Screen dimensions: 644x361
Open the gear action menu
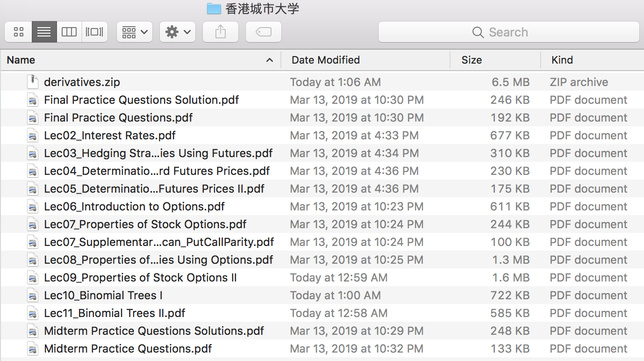point(178,32)
